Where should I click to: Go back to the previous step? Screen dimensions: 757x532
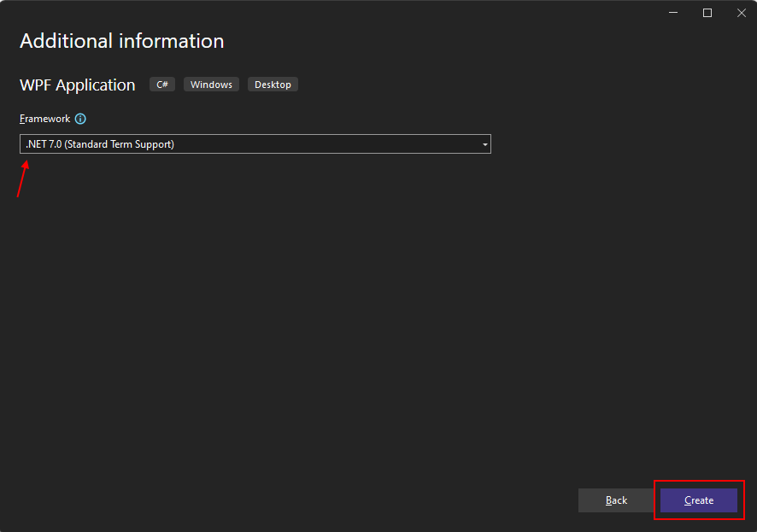(616, 500)
